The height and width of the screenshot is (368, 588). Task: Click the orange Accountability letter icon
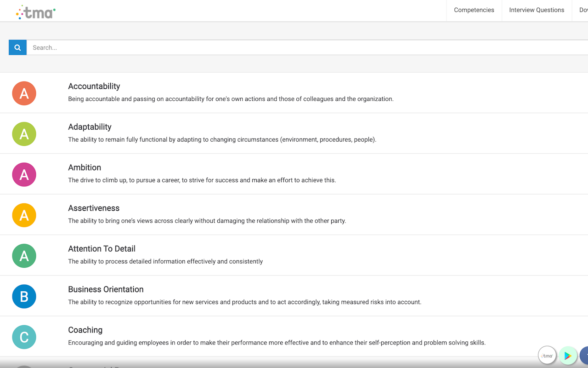point(24,93)
